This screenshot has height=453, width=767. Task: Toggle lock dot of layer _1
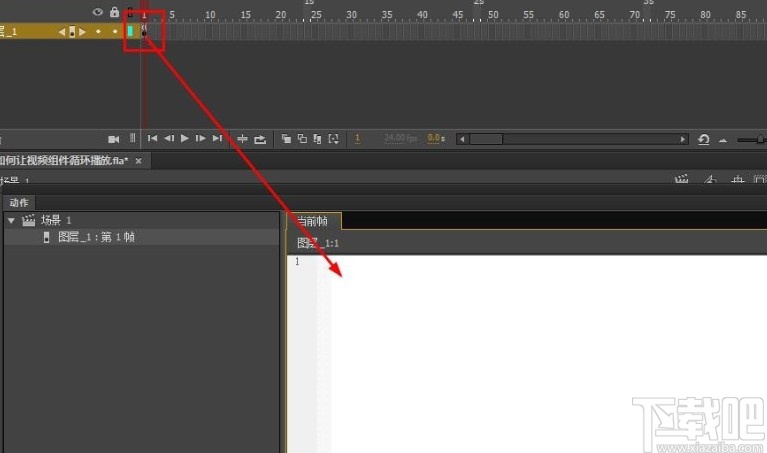coord(115,32)
